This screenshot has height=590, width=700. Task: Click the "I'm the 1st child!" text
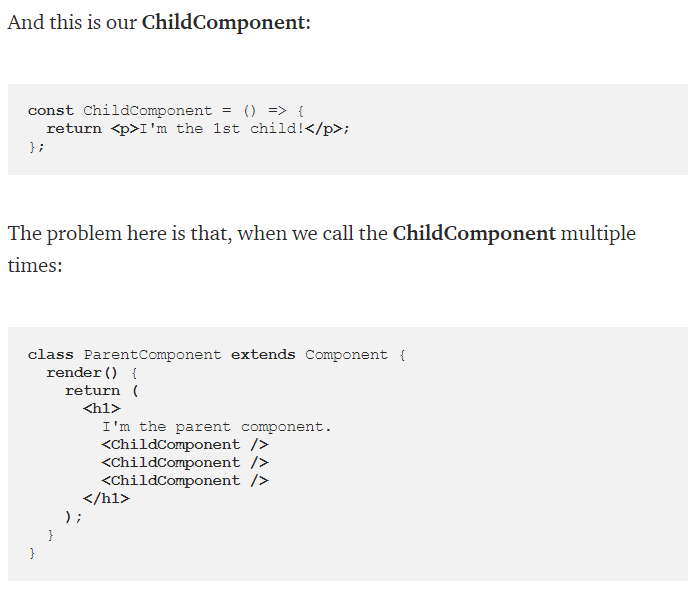pos(221,128)
